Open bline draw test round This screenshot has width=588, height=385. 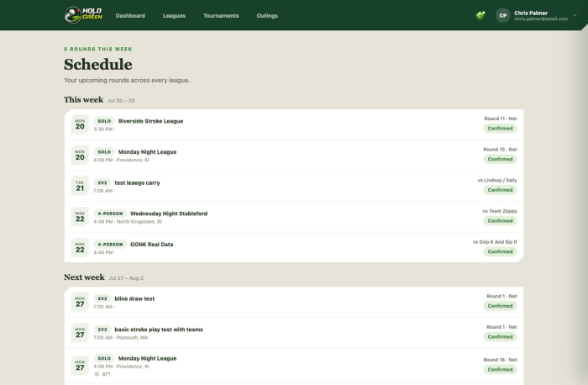[x=294, y=302]
